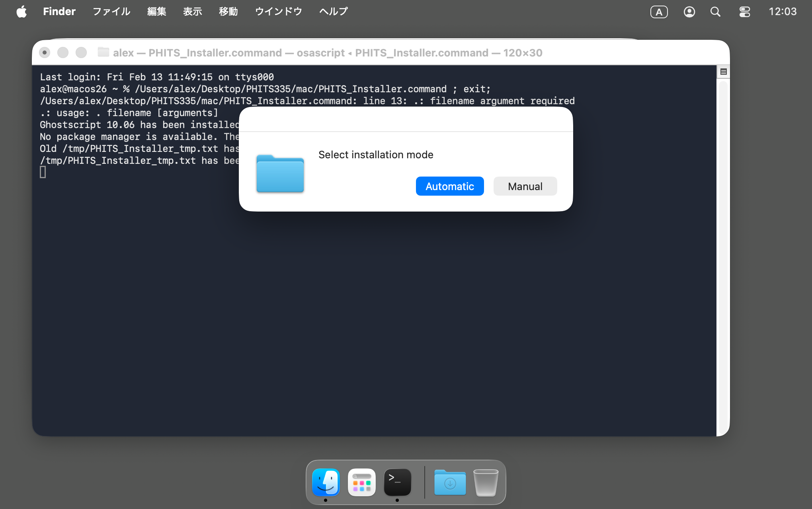Click the Automatic installation button
The width and height of the screenshot is (812, 509).
click(449, 186)
